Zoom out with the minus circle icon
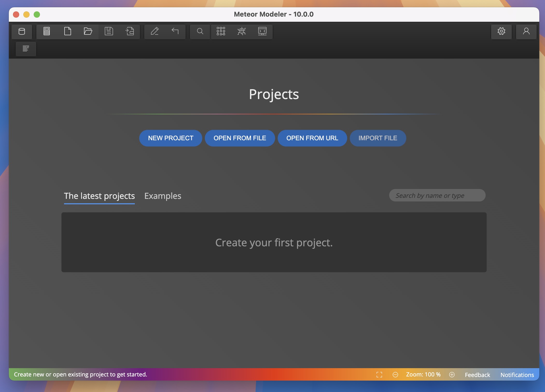 click(395, 375)
